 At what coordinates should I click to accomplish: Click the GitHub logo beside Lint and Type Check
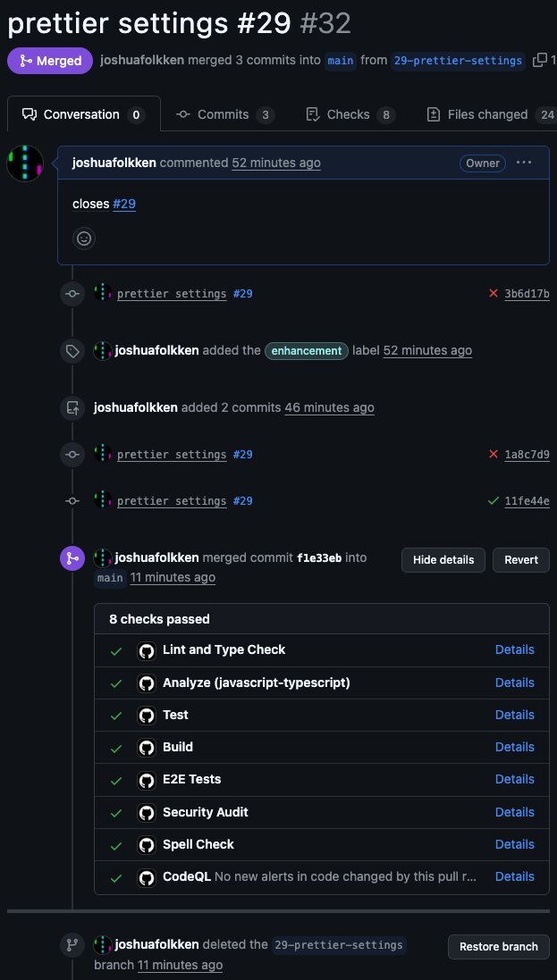pos(147,651)
